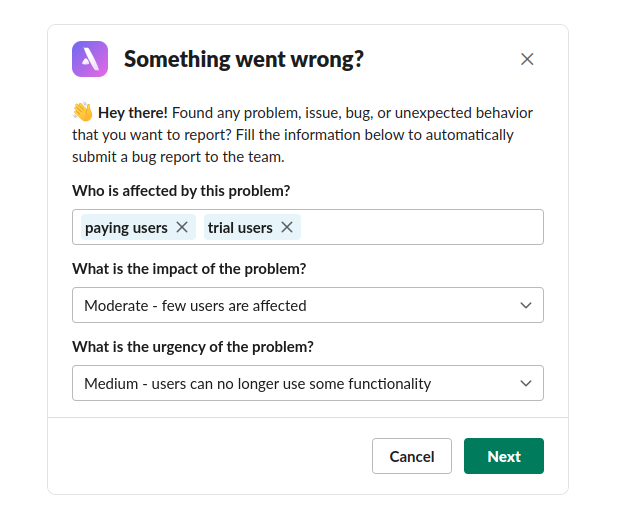626x519 pixels.
Task: Click the "Something went wrong?" heading
Action: point(243,60)
